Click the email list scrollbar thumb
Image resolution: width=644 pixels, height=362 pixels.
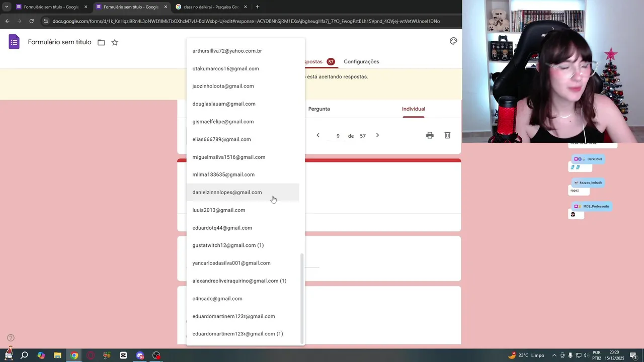[302, 298]
